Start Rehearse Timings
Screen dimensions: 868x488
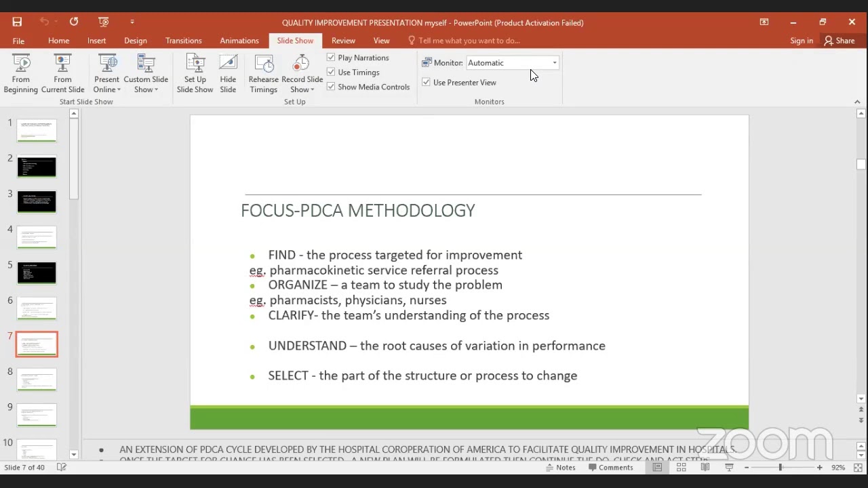264,75
